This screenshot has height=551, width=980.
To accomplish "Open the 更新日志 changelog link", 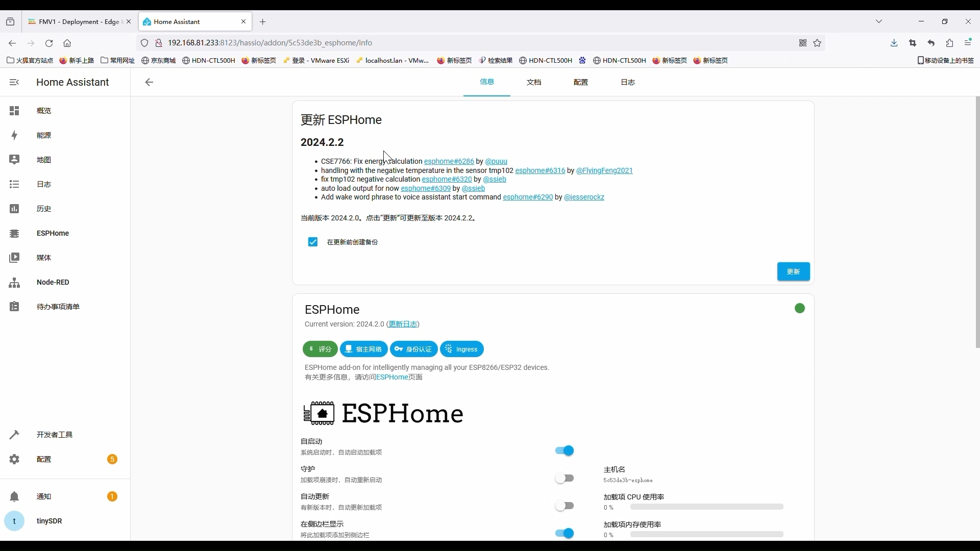I will pos(403,324).
